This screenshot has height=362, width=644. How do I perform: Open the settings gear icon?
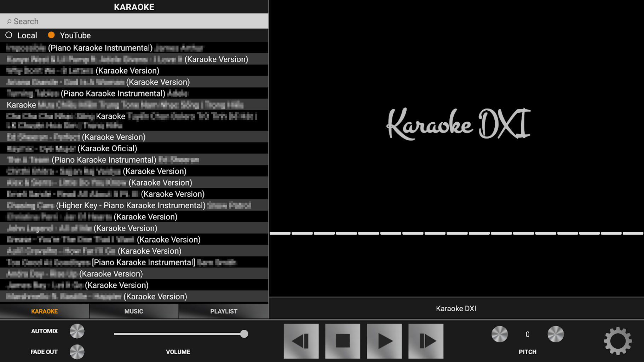coord(618,341)
